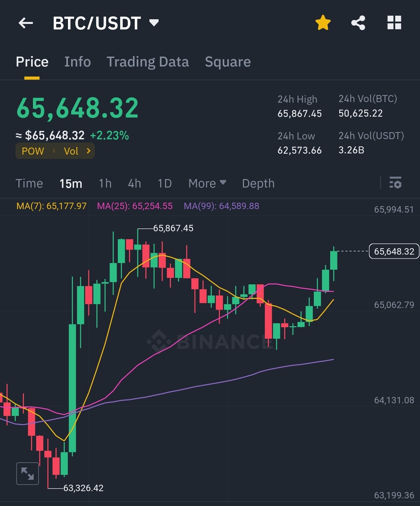Image resolution: width=420 pixels, height=506 pixels.
Task: Toggle the favorite star icon
Action: 323,23
